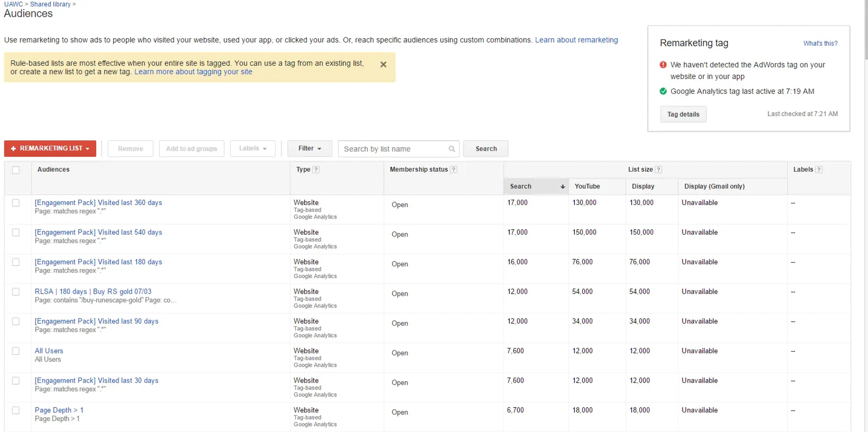Click the green Analytics tag status icon
Screen dimensions: 868x432
(663, 91)
